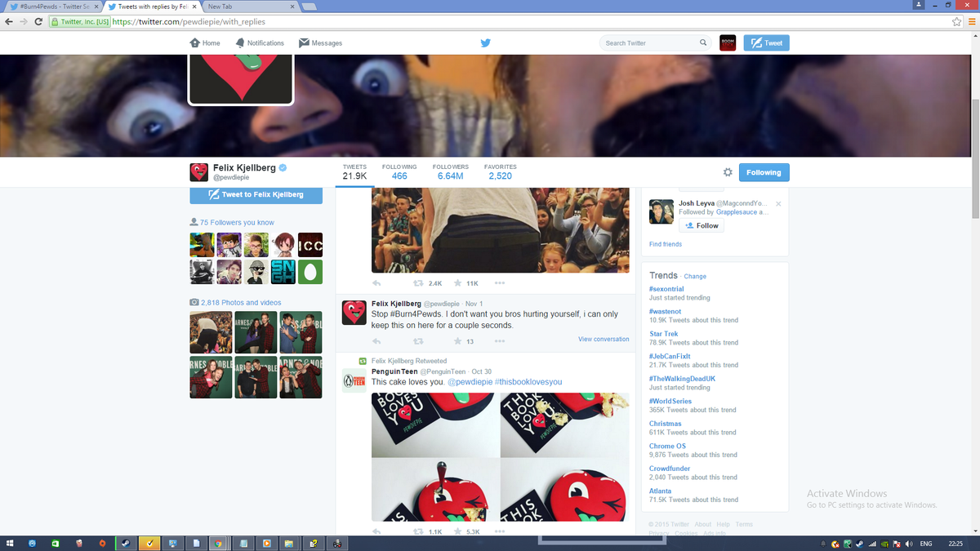Open the FOLLOWERS 6.64M profile tab
The image size is (980, 551).
pos(450,171)
